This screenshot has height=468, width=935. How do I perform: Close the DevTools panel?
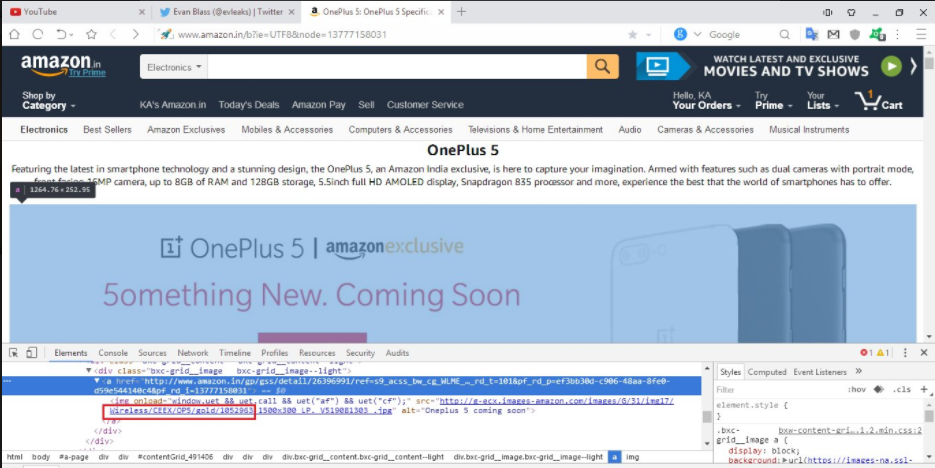point(924,352)
